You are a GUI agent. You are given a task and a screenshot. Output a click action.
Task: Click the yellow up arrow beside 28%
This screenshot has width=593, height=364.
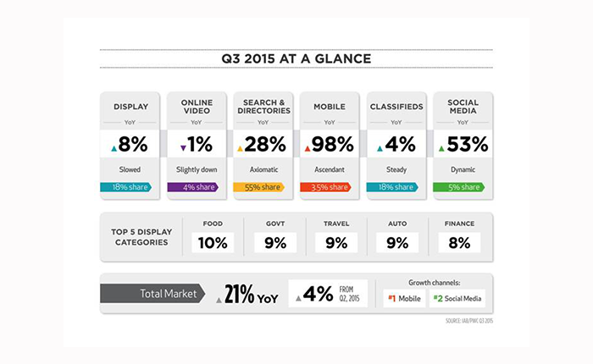(240, 149)
